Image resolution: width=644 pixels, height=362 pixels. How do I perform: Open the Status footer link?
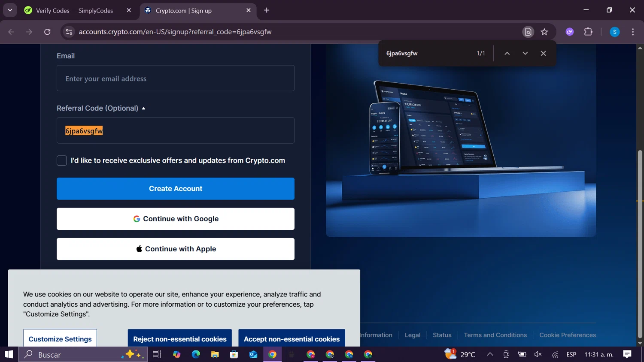click(x=442, y=335)
